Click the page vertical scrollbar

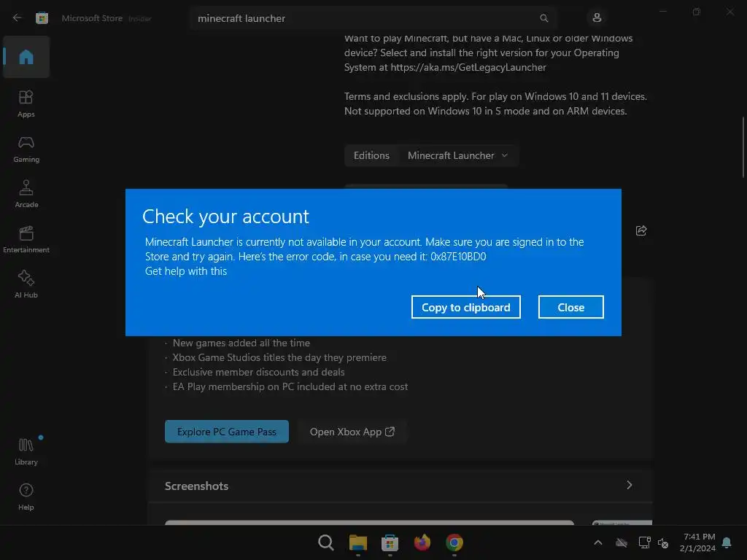click(x=743, y=147)
